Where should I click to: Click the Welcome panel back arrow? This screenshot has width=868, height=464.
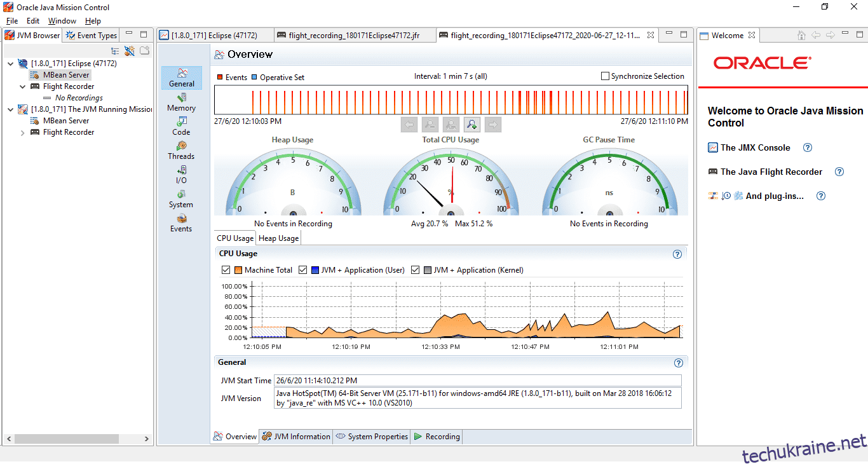pos(816,36)
